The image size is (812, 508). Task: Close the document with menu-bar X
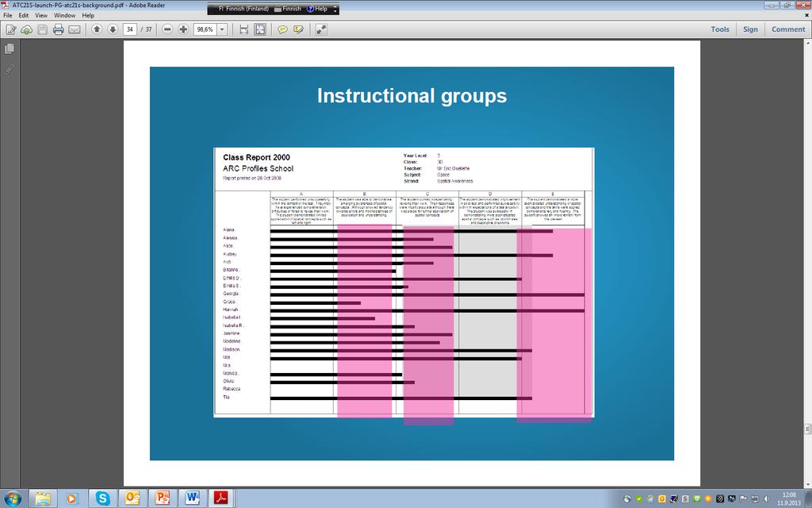click(x=806, y=16)
